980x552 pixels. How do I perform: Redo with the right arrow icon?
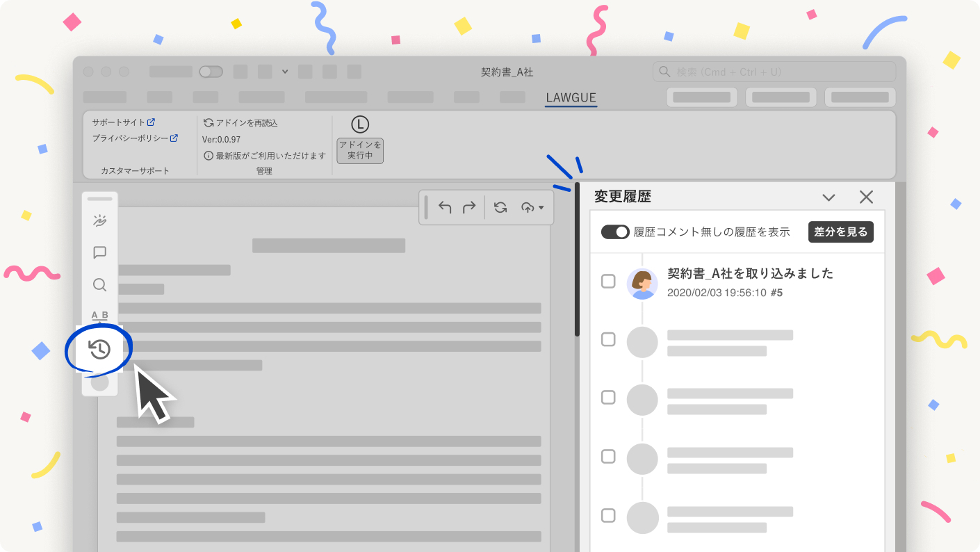coord(469,207)
